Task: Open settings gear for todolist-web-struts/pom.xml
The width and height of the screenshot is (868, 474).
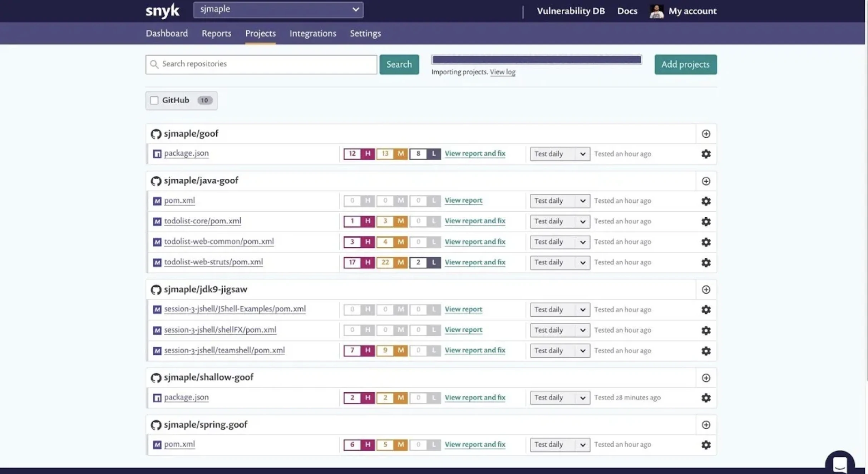Action: (x=706, y=262)
